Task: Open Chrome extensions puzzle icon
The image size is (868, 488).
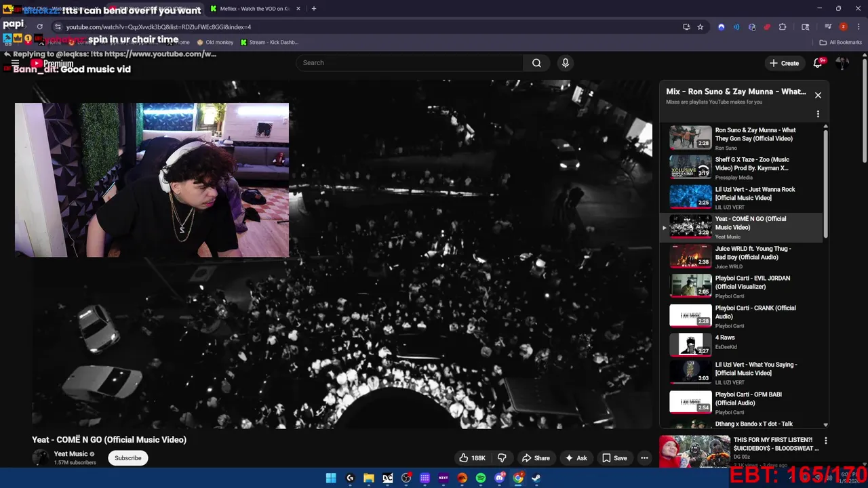Action: [783, 26]
